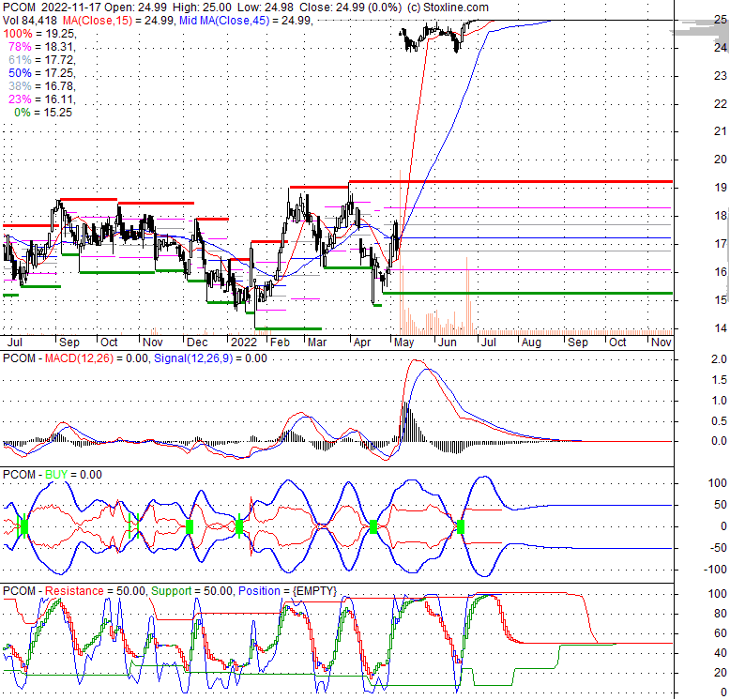Click the Jun axis label
This screenshot has height=700, width=730.
(447, 342)
